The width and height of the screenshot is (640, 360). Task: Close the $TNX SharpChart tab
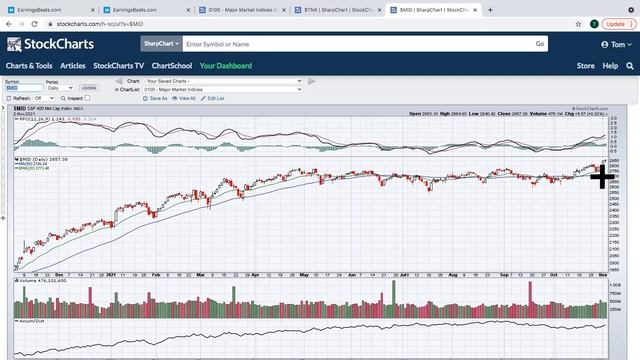pos(379,10)
